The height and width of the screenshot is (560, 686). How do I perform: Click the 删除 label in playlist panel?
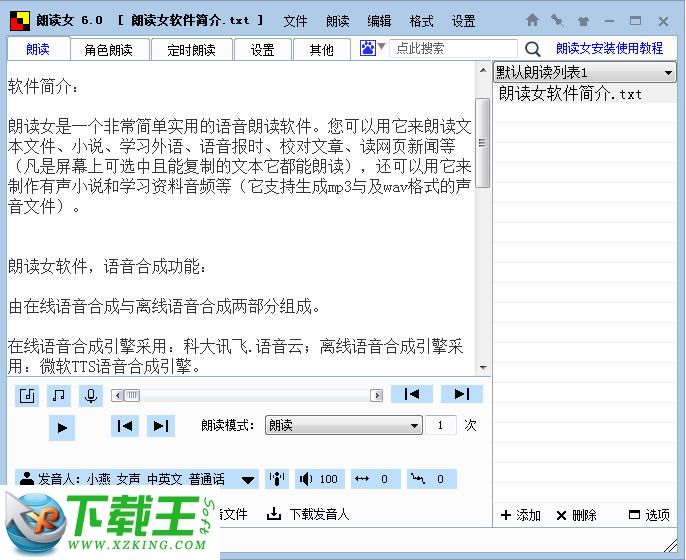click(x=584, y=515)
